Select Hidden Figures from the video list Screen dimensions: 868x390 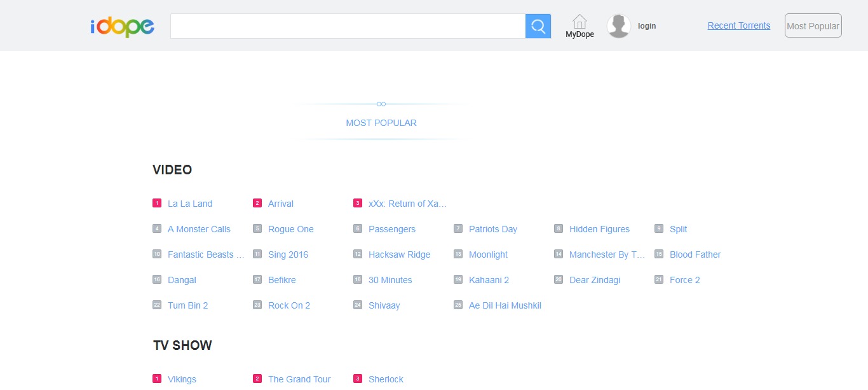click(599, 229)
